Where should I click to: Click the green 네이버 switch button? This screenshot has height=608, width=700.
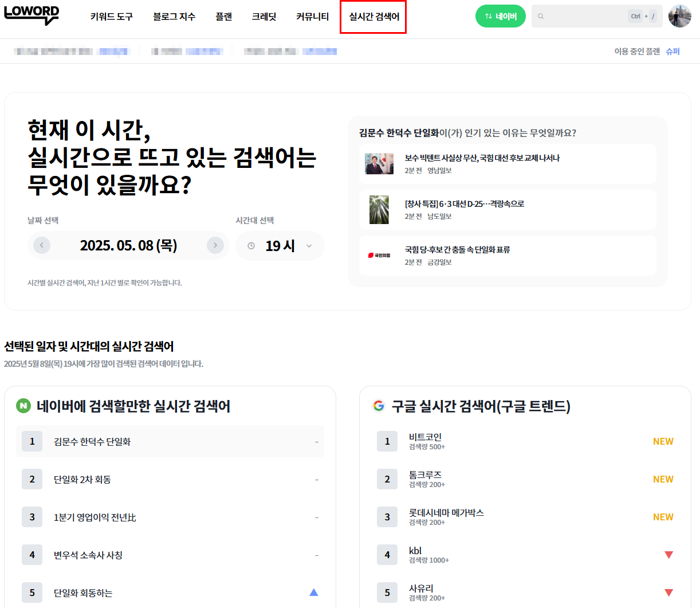coord(501,16)
